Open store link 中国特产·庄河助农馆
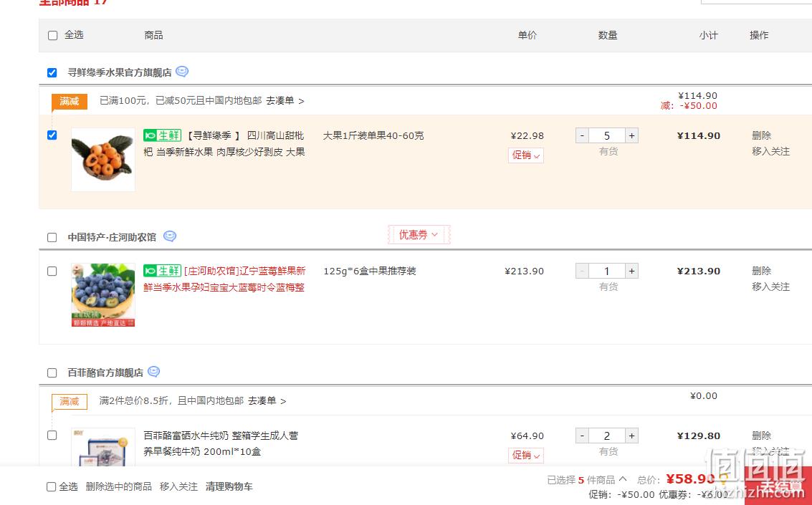The width and height of the screenshot is (812, 505). pos(112,237)
